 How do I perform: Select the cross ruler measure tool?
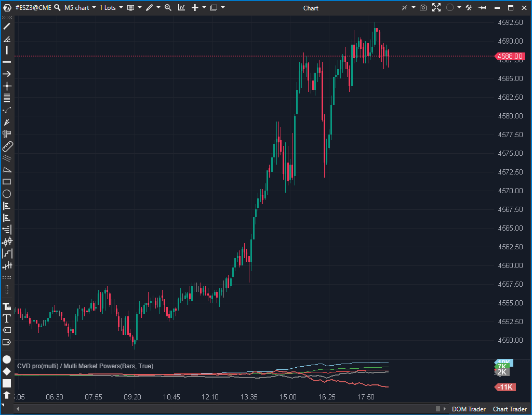coord(7,134)
